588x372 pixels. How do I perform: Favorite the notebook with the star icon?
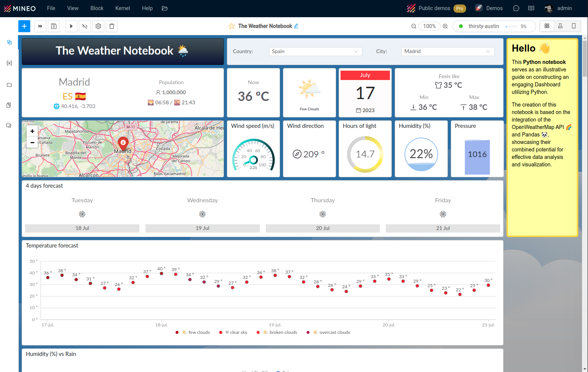point(232,26)
